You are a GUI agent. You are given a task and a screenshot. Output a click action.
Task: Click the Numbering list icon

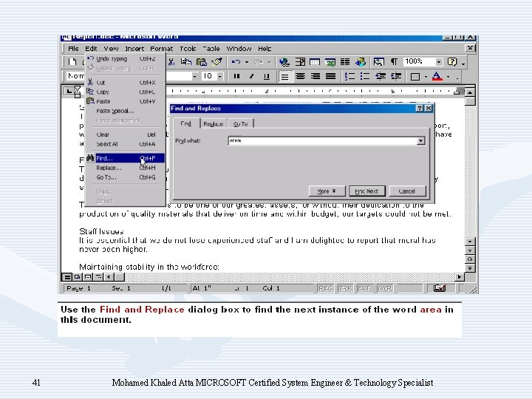[x=349, y=76]
